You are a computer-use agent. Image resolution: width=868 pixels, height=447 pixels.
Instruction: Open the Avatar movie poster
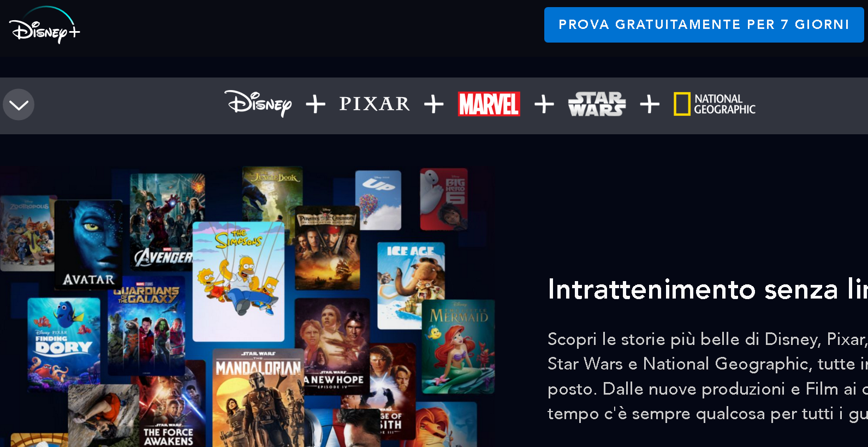(88, 245)
